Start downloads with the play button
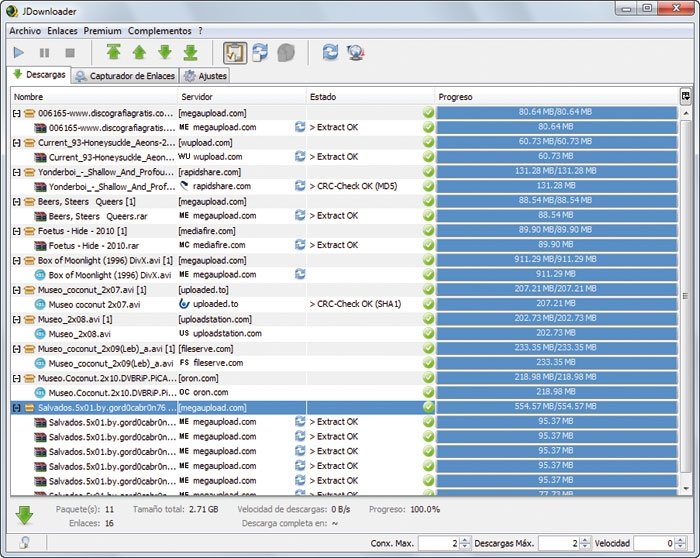Screen dimensions: 700x558 click(19, 53)
